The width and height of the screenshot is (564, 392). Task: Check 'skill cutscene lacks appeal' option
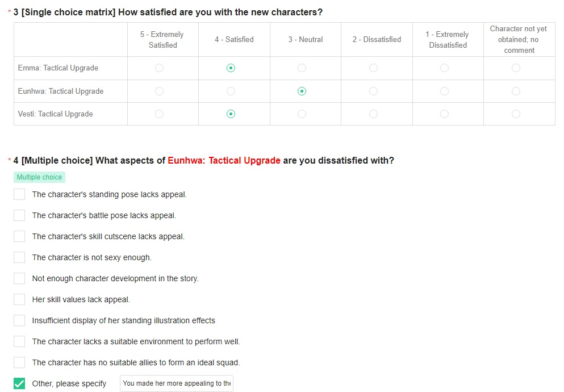pos(19,236)
